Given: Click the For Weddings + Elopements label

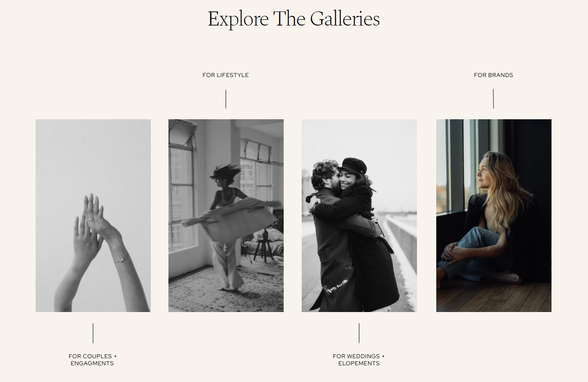Looking at the screenshot, I should point(359,360).
